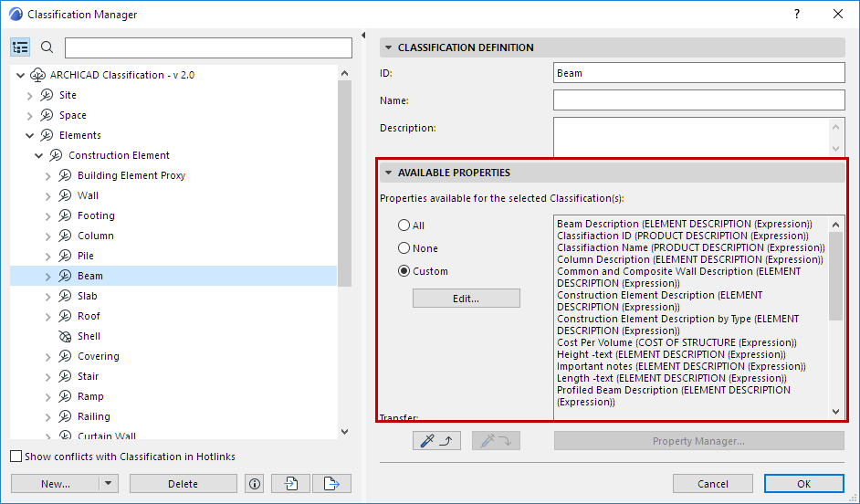Select the Beam tree item
Image resolution: width=860 pixels, height=504 pixels.
click(173, 276)
